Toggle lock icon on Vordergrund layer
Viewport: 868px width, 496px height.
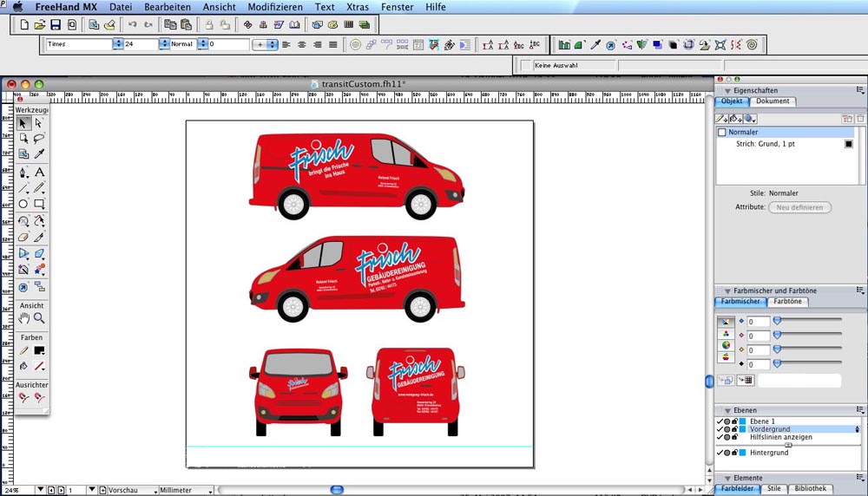click(x=735, y=429)
